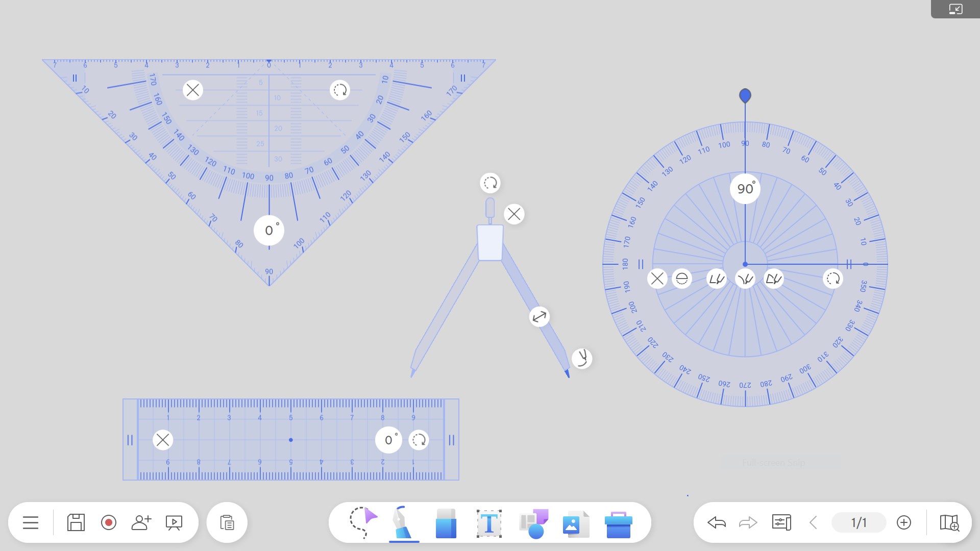This screenshot has height=551, width=980.
Task: Open the shapes and sticky notes tool
Action: [533, 523]
